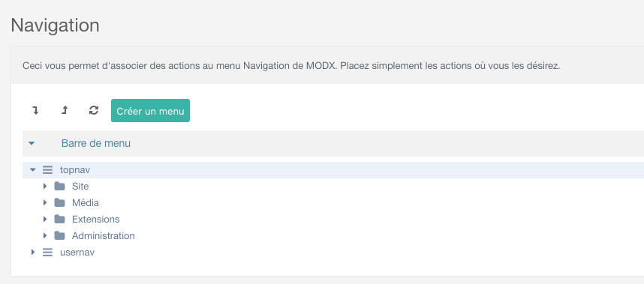Click the Média folder icon
Image resolution: width=644 pixels, height=284 pixels.
click(x=60, y=203)
